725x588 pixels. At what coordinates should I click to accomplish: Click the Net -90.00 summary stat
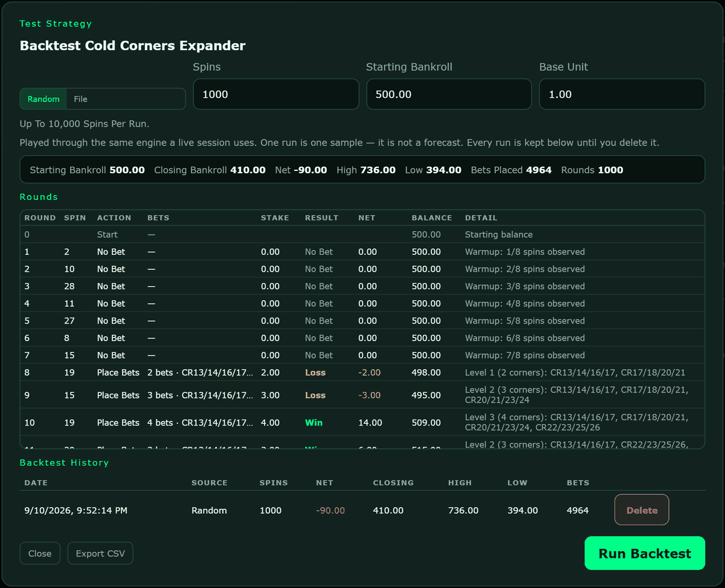click(301, 170)
